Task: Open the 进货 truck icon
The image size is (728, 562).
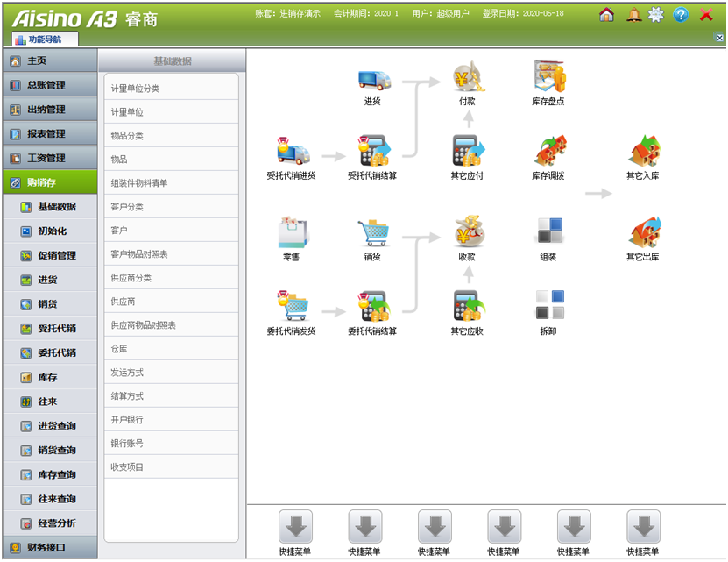Action: [x=373, y=79]
